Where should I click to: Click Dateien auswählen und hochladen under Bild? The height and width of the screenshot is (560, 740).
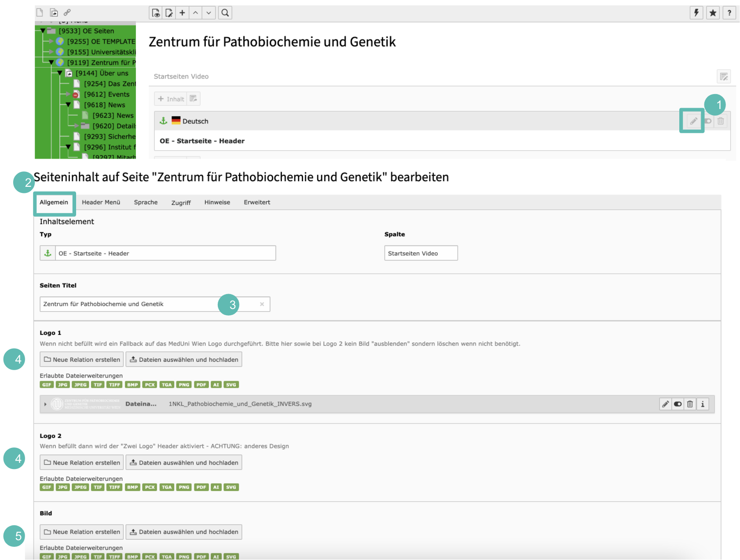point(184,532)
